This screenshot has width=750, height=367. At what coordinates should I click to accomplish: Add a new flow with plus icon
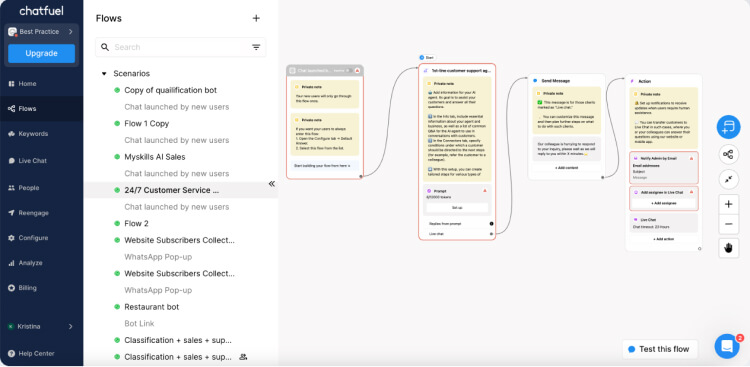(256, 18)
